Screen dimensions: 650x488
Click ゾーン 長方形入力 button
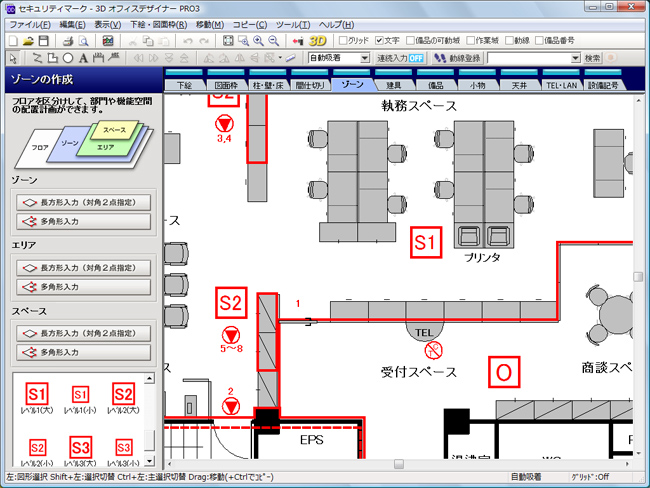click(83, 203)
